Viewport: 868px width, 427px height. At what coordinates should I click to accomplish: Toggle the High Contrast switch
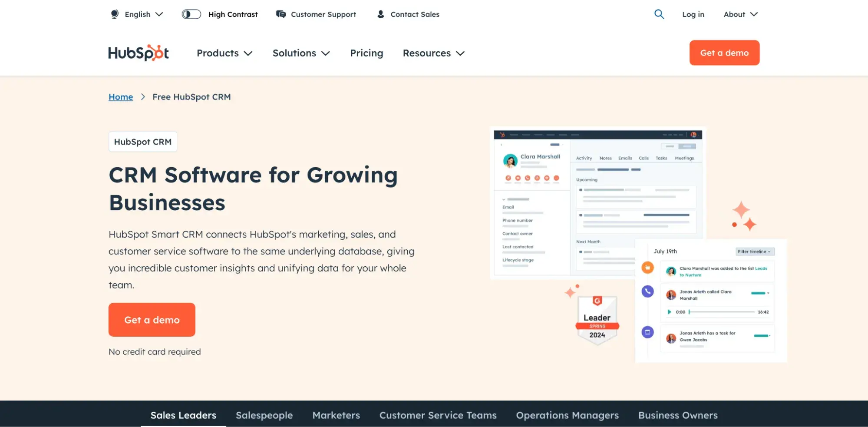tap(191, 14)
